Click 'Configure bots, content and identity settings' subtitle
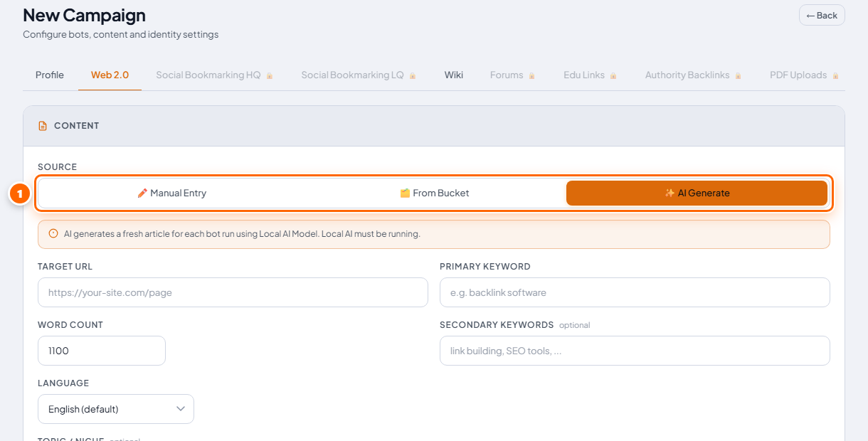868x441 pixels. tap(121, 34)
